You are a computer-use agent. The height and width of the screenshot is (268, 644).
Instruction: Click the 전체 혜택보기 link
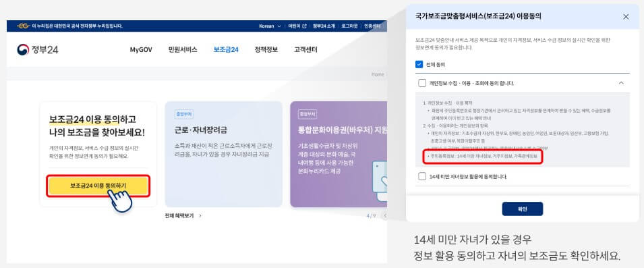point(183,215)
